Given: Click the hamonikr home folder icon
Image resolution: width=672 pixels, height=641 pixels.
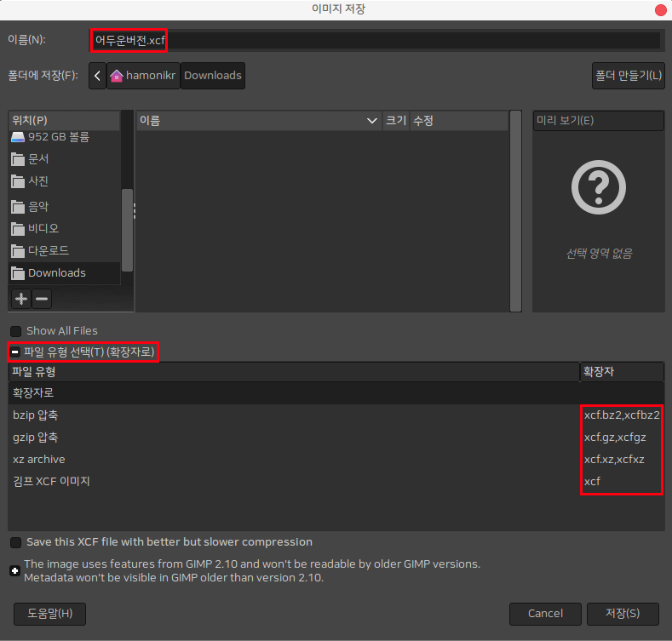Looking at the screenshot, I should tap(117, 76).
